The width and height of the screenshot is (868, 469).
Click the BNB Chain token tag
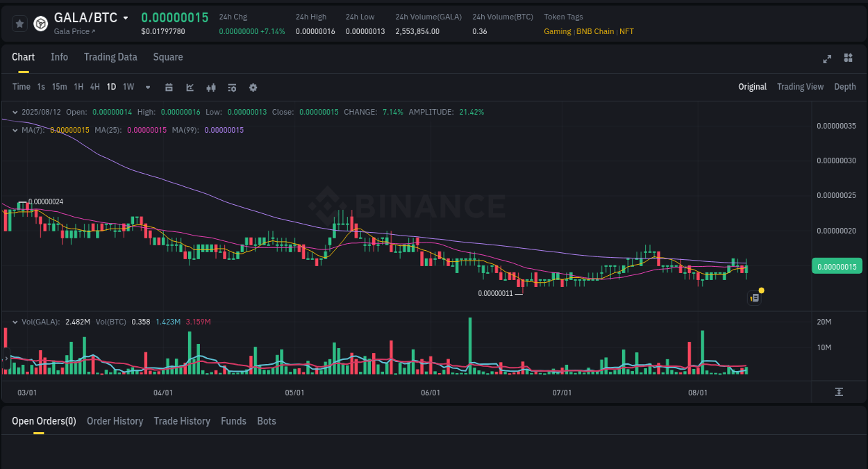595,31
